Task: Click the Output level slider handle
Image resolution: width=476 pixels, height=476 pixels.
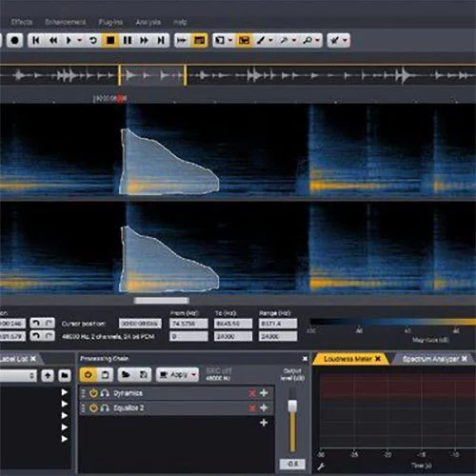Action: point(292,407)
